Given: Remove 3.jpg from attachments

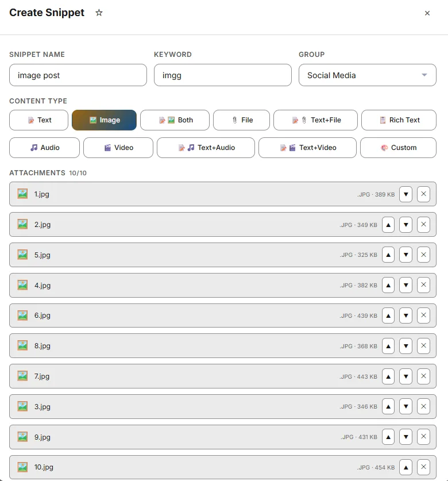Looking at the screenshot, I should tap(423, 407).
